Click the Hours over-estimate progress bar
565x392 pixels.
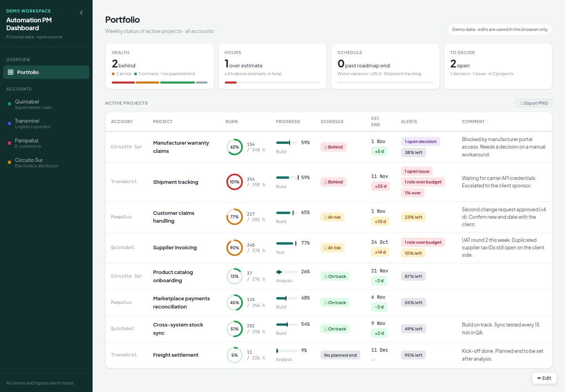click(272, 82)
